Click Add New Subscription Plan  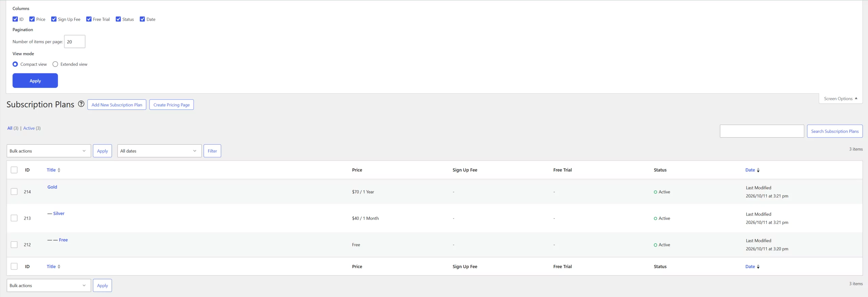[117, 105]
